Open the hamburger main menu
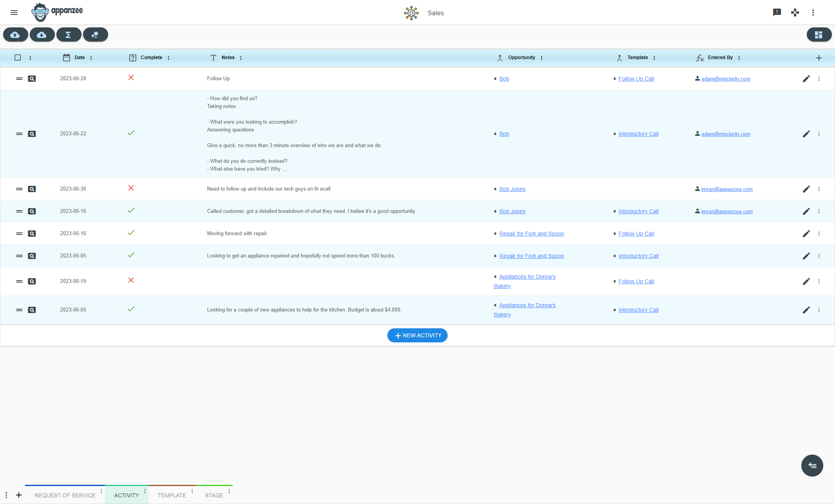The width and height of the screenshot is (835, 504). click(14, 13)
